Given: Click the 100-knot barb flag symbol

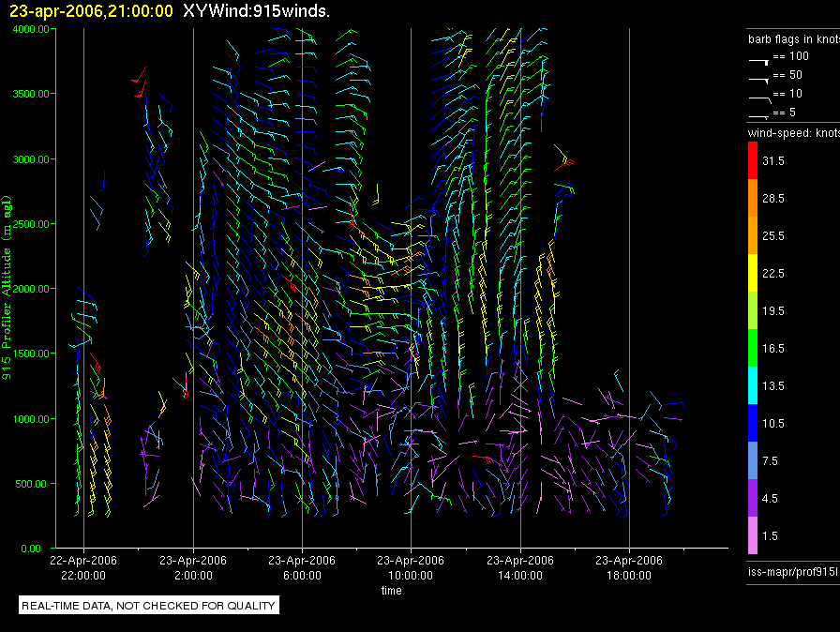Looking at the screenshot, I should pyautogui.click(x=758, y=62).
